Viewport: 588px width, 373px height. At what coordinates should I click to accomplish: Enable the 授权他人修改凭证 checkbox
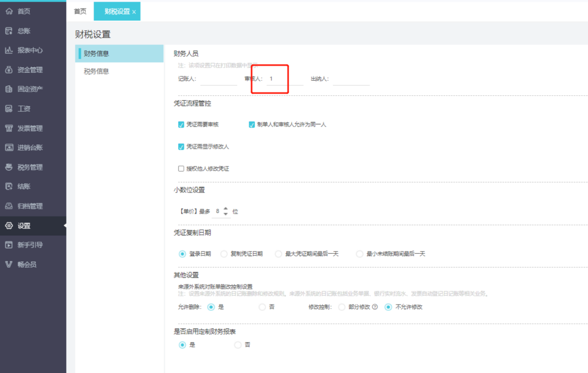coord(181,169)
